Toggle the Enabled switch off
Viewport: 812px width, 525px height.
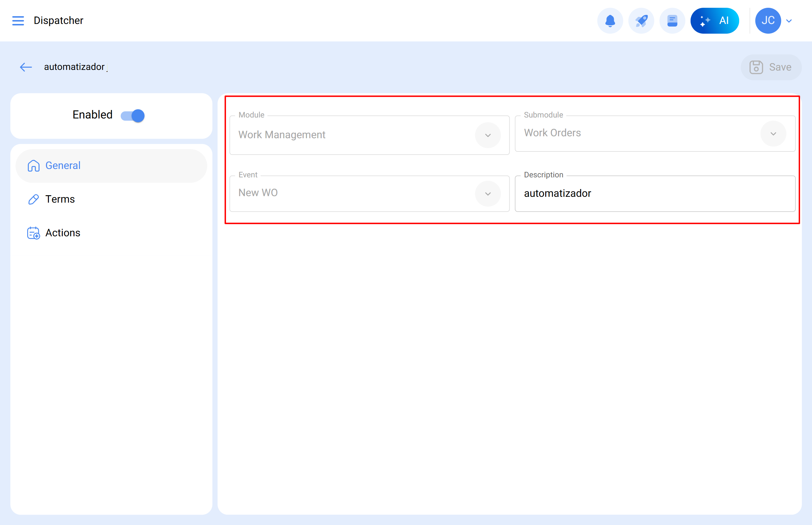(133, 116)
